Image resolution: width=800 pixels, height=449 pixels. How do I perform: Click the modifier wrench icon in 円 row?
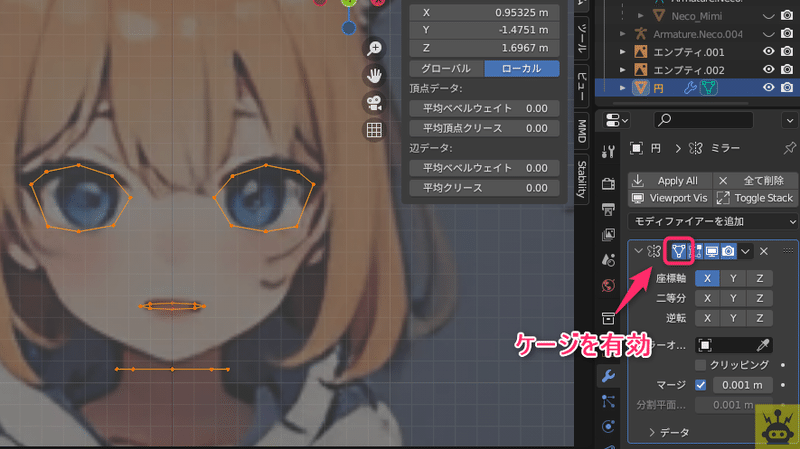[x=690, y=88]
